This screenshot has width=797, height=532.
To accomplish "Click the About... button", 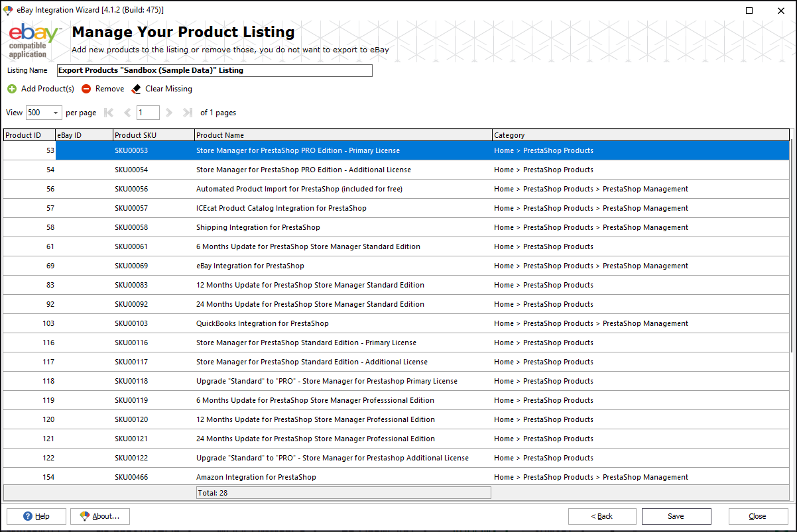I will [x=100, y=516].
